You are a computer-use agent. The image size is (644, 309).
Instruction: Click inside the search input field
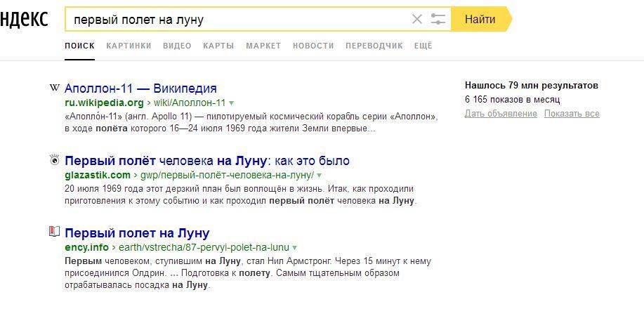click(x=232, y=20)
